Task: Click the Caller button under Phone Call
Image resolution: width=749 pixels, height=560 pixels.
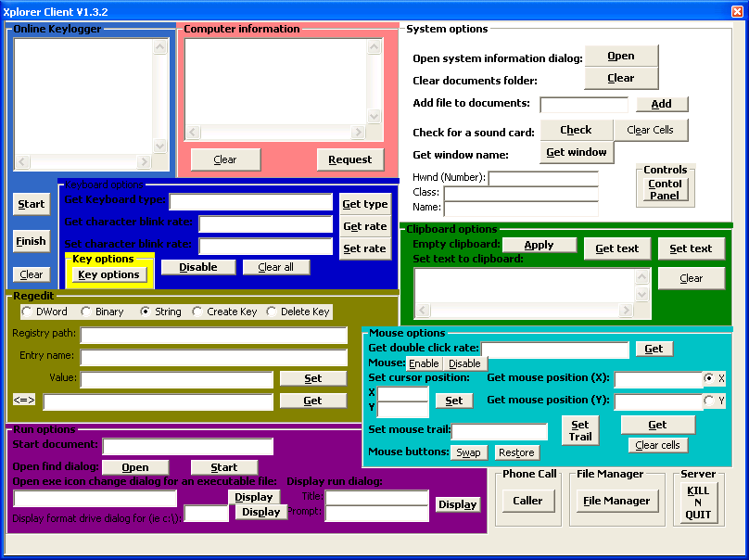Action: [527, 501]
